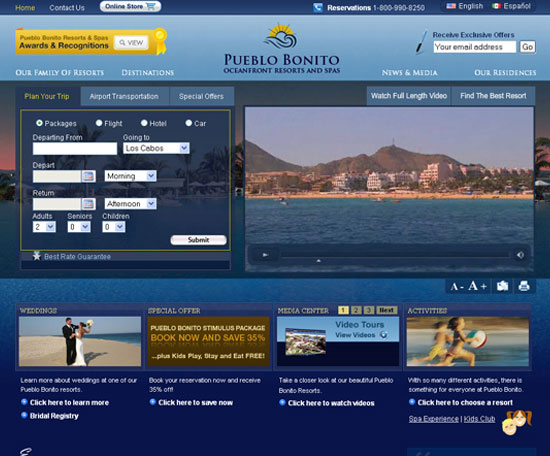Increase font size with A+ icon

(x=477, y=286)
